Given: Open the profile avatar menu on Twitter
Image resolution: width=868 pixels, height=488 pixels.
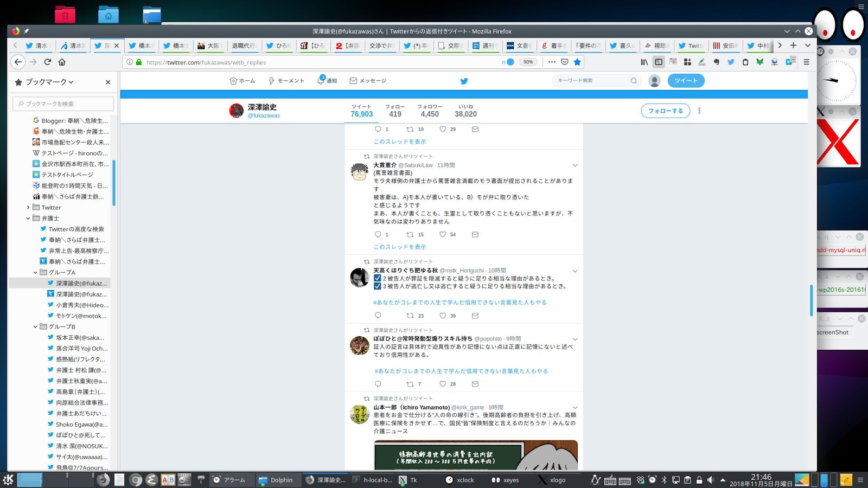Looking at the screenshot, I should pos(655,81).
